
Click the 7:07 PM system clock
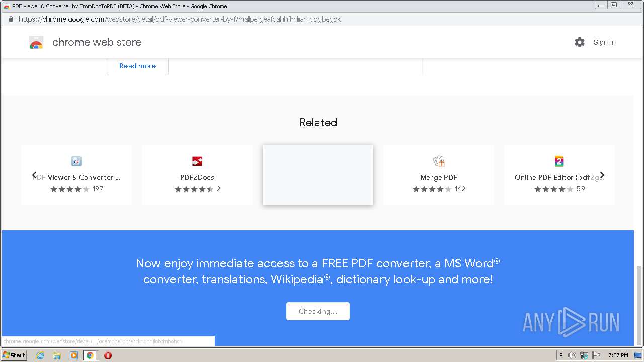(x=618, y=355)
